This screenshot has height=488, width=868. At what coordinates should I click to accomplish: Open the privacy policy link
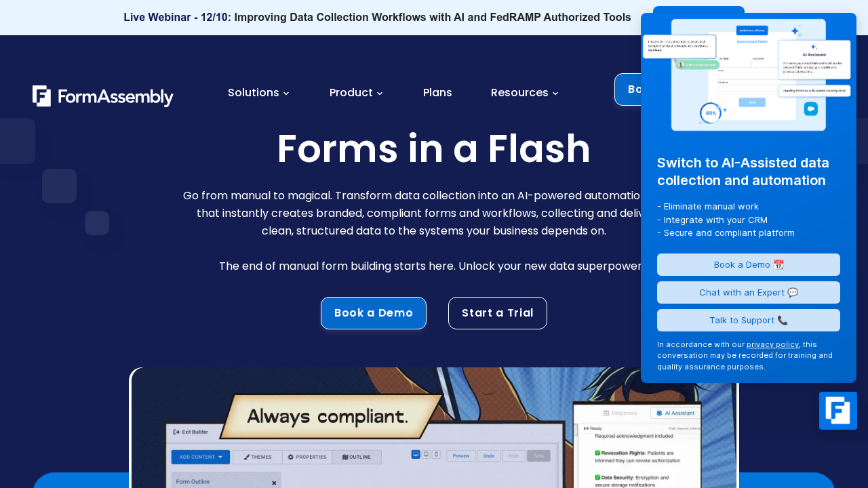pyautogui.click(x=772, y=344)
